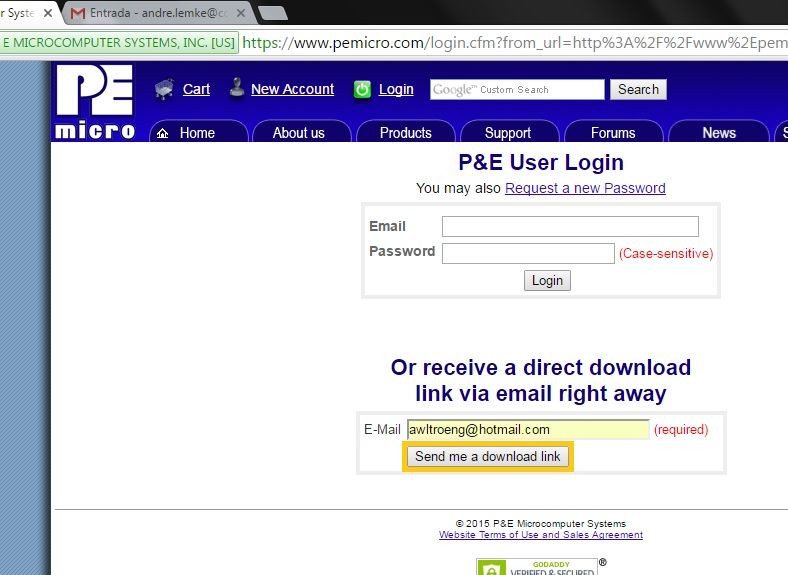Go to the Home menu tab
Screen dimensions: 788x575
(x=199, y=133)
